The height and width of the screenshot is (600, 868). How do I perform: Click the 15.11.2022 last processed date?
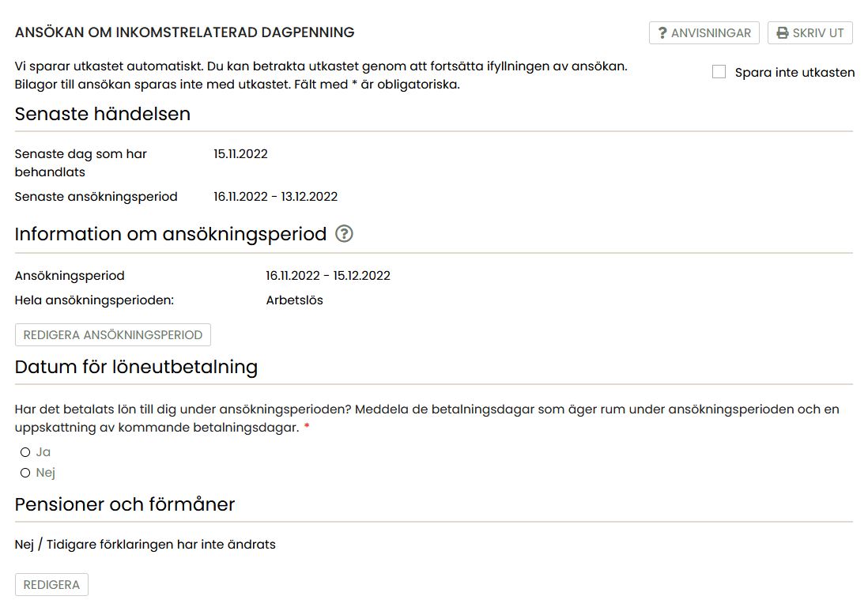click(240, 153)
